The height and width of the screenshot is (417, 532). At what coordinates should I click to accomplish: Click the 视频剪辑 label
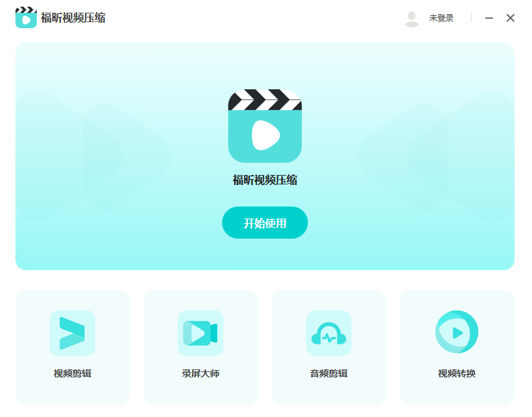click(x=72, y=373)
